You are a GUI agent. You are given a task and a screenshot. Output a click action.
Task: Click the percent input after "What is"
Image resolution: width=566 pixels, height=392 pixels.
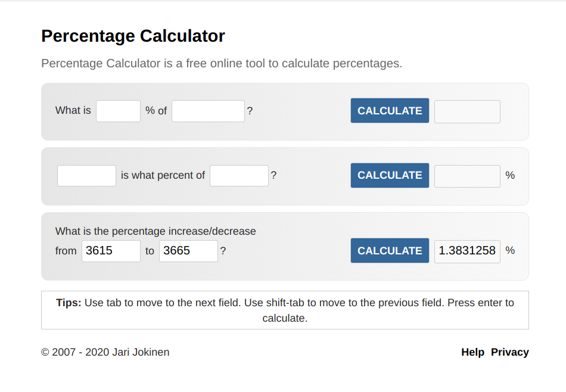pyautogui.click(x=118, y=111)
